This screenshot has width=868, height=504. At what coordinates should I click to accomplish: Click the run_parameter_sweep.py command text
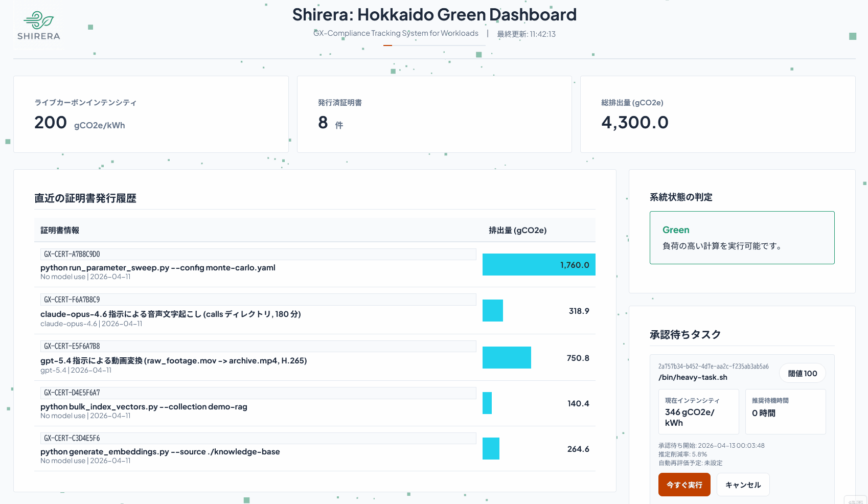(x=158, y=268)
